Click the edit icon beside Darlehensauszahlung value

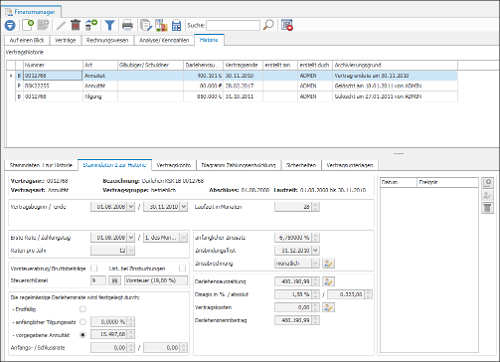(x=328, y=281)
